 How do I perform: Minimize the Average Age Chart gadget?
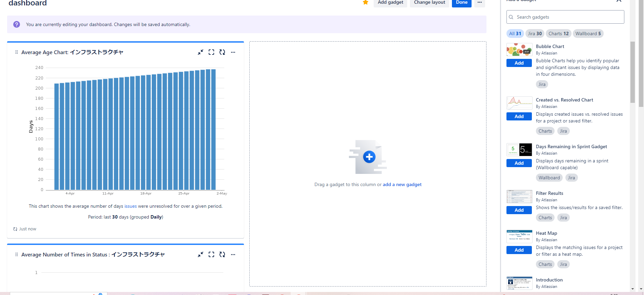click(x=201, y=52)
